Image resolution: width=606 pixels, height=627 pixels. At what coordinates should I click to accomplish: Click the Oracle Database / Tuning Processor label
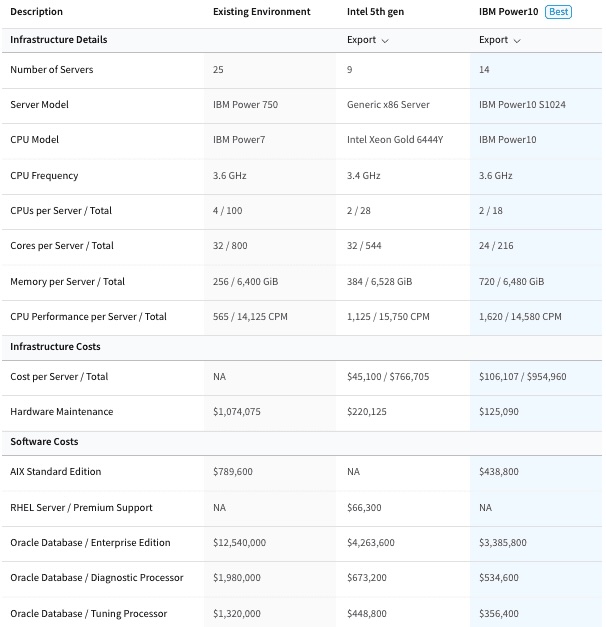[88, 613]
